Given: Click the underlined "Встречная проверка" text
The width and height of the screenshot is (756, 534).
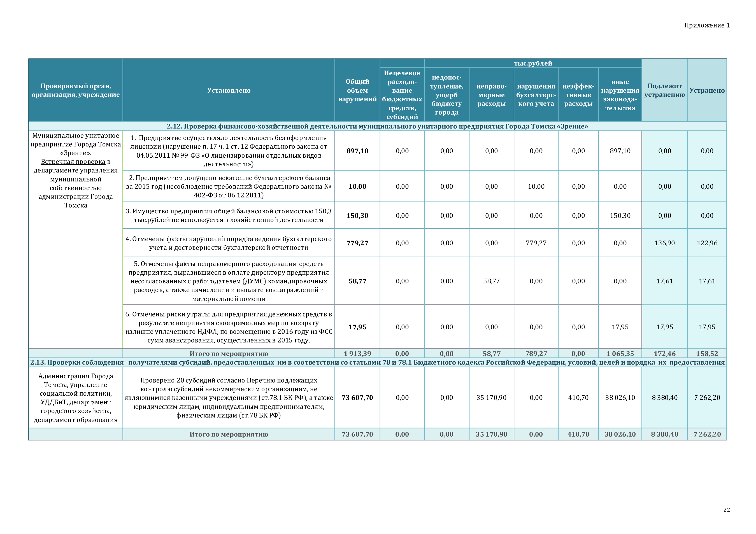Looking at the screenshot, I should pos(73,162).
